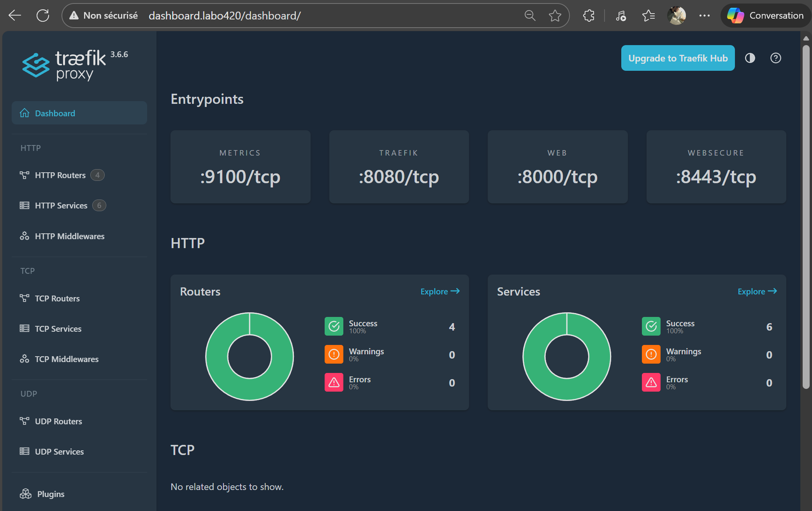This screenshot has width=812, height=511.
Task: Select UDP Services from sidebar menu
Action: (59, 451)
